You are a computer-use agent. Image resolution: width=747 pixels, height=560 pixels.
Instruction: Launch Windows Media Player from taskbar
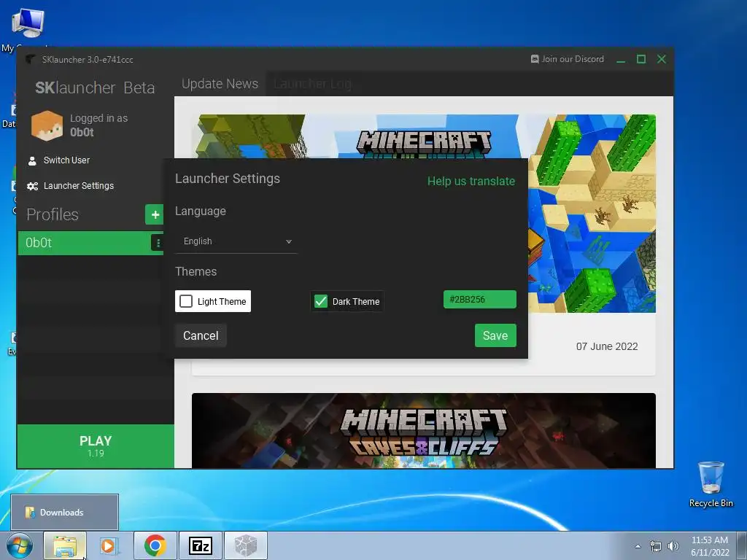coord(109,545)
